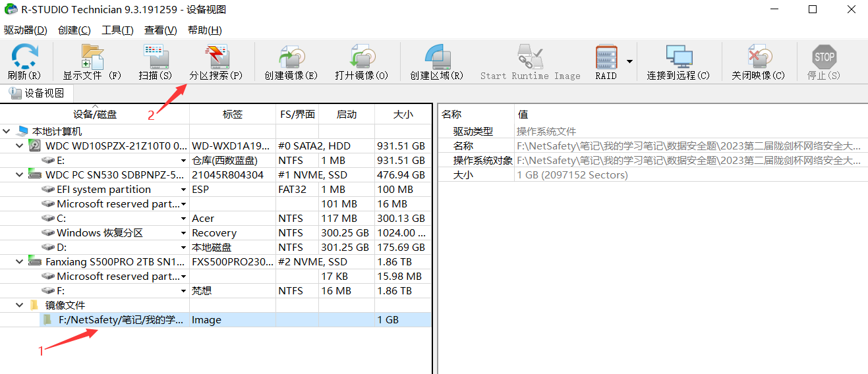Sort by the 设备/磁盘 column header
868x374 pixels.
(x=95, y=114)
